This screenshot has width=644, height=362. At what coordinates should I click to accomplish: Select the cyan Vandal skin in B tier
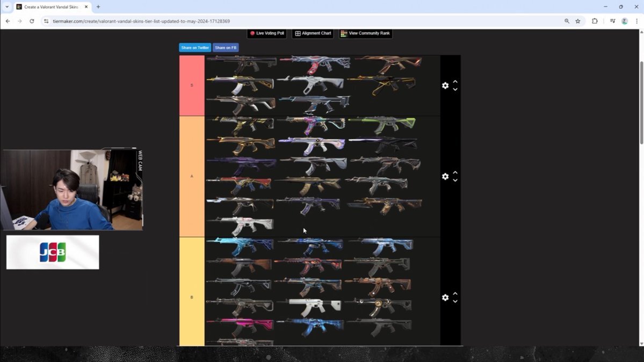pyautogui.click(x=240, y=247)
